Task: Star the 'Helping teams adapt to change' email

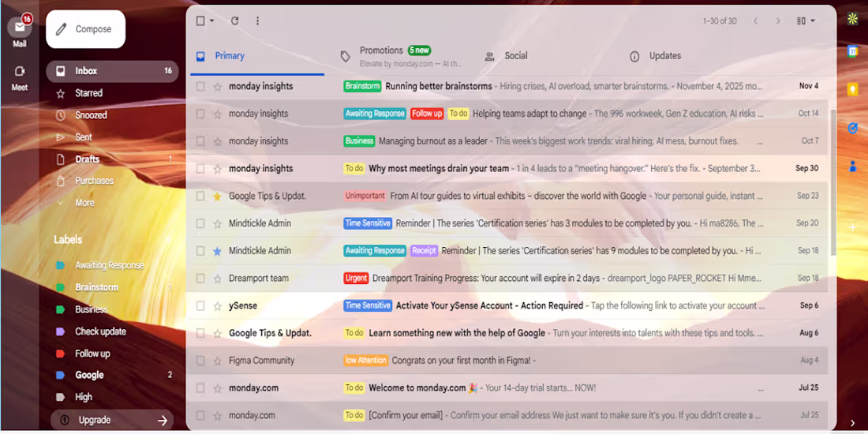Action: tap(217, 114)
